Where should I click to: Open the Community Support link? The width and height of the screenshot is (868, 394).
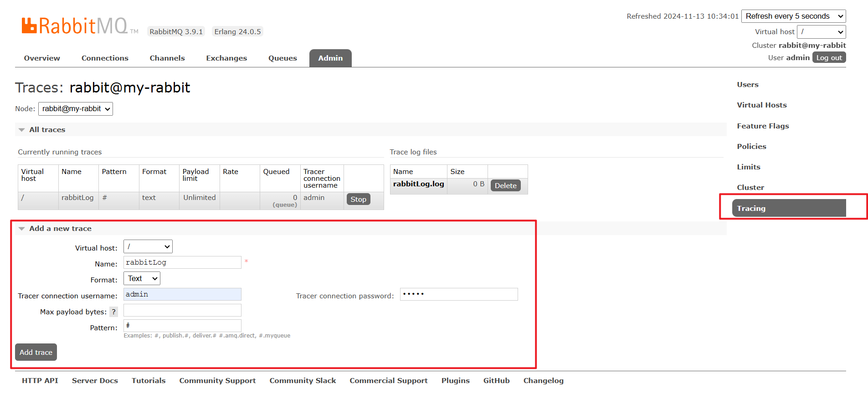(x=217, y=381)
